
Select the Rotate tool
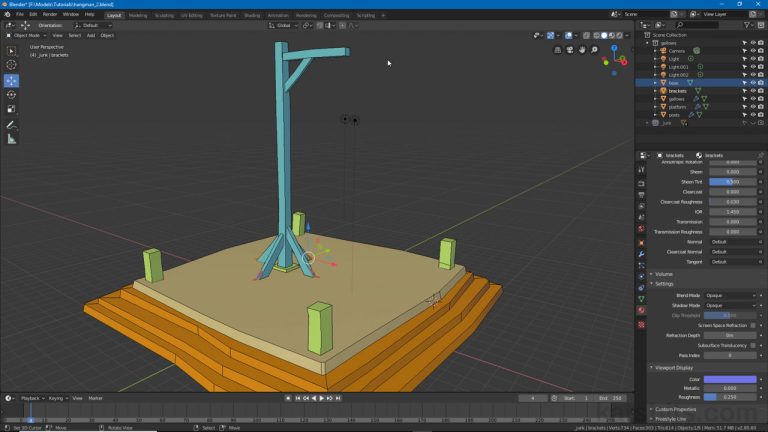(x=12, y=95)
